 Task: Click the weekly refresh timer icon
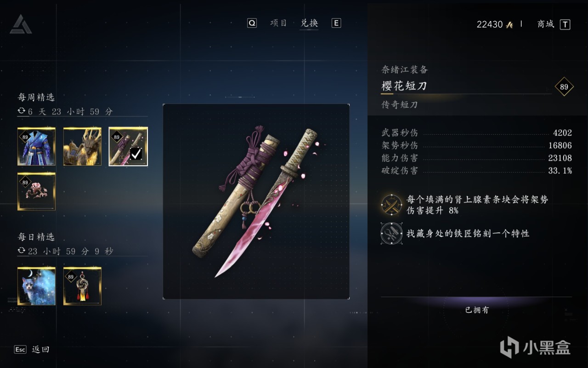tap(21, 111)
